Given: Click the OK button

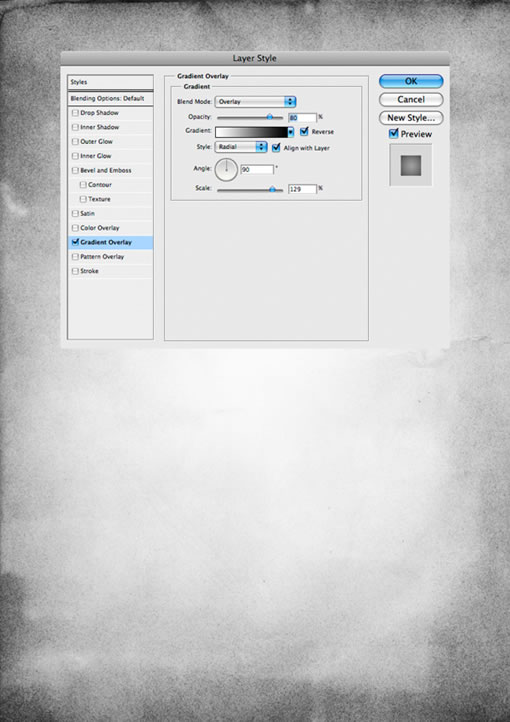Looking at the screenshot, I should tap(411, 81).
